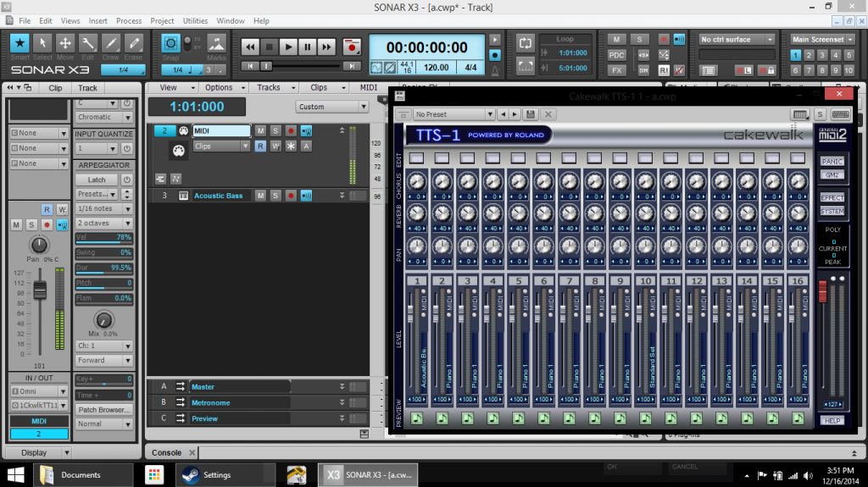Toggle the Snap to grid button
The height and width of the screenshot is (487, 868).
[x=171, y=43]
